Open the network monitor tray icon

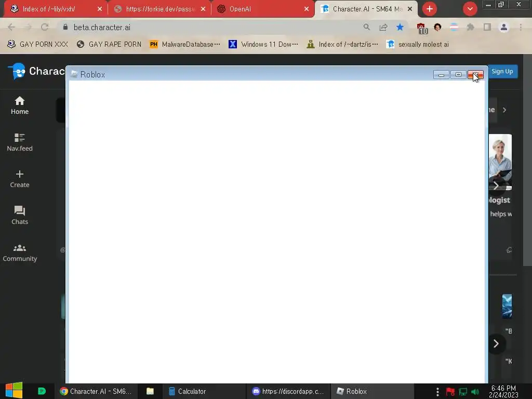pos(463,392)
